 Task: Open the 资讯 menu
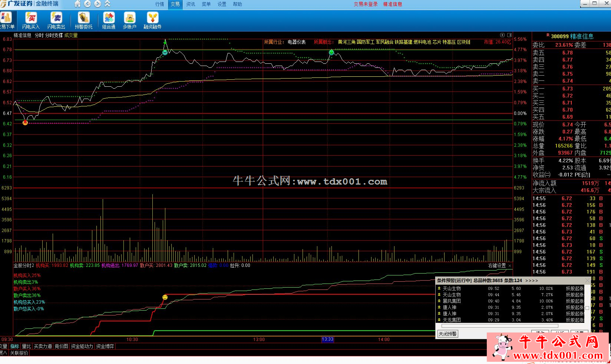[191, 4]
